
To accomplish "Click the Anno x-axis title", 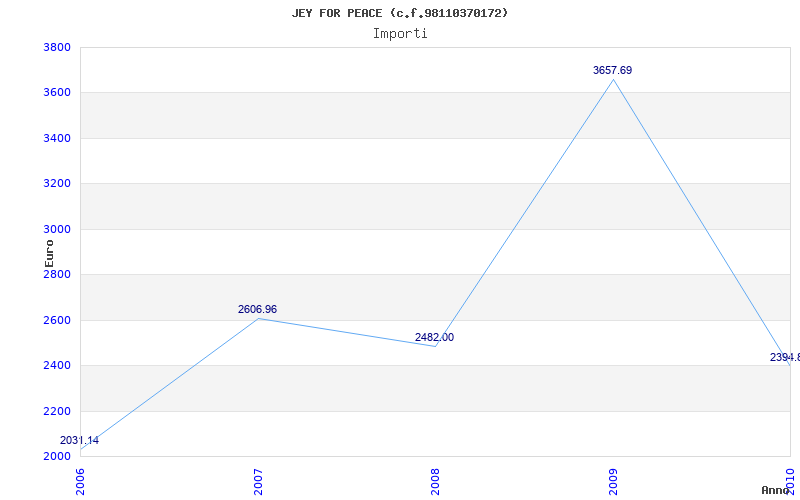I will [778, 490].
